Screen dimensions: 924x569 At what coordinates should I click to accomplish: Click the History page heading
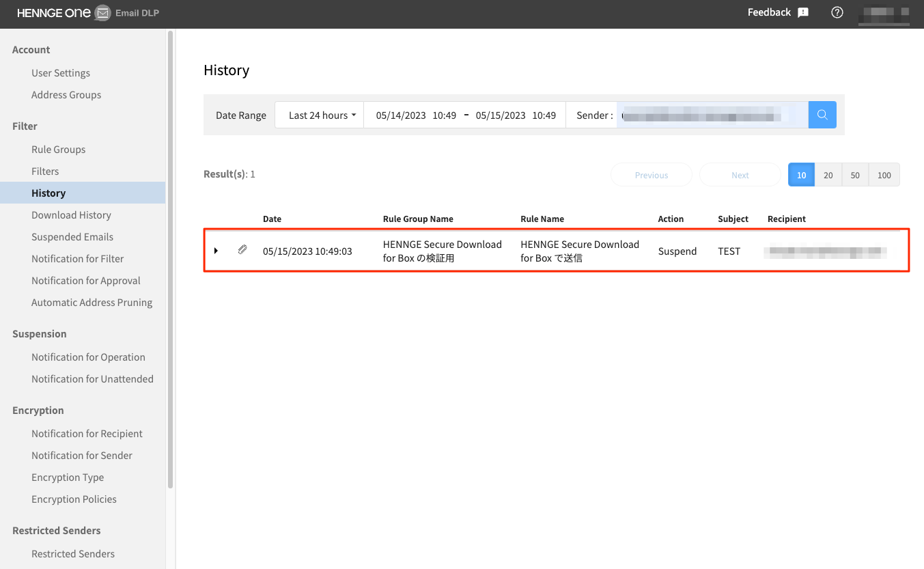(227, 70)
